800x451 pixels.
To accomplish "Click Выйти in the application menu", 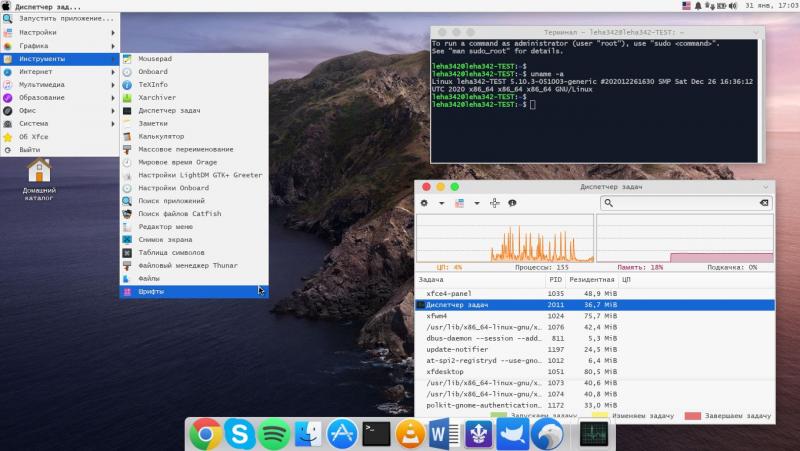I will coord(30,149).
